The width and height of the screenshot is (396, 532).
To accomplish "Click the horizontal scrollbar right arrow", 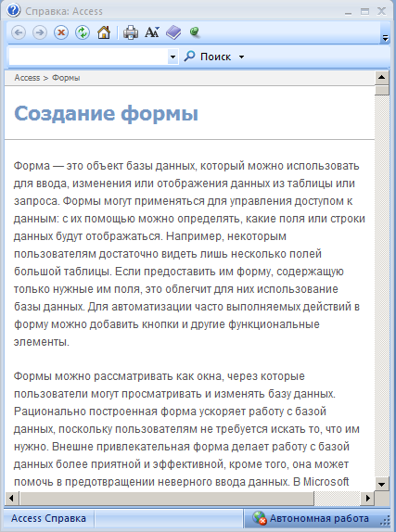I will coord(367,498).
